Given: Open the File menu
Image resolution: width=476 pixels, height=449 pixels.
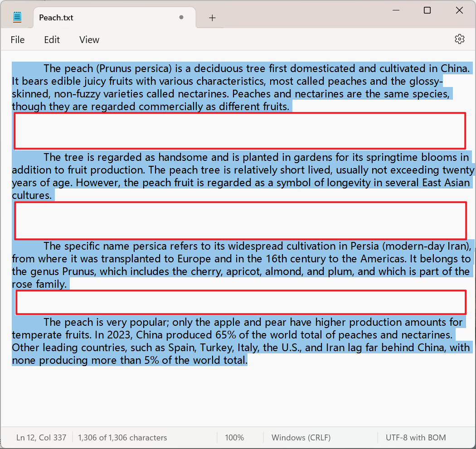Looking at the screenshot, I should 18,40.
